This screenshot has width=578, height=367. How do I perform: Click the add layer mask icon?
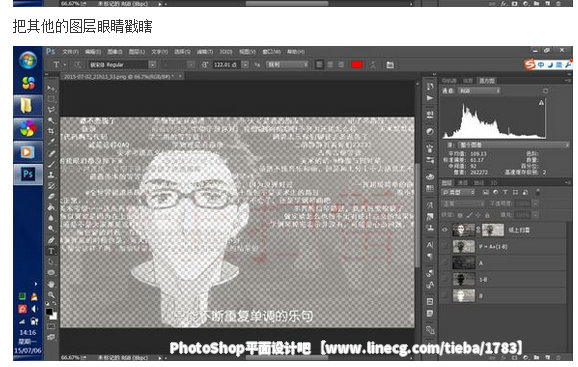[x=515, y=357]
